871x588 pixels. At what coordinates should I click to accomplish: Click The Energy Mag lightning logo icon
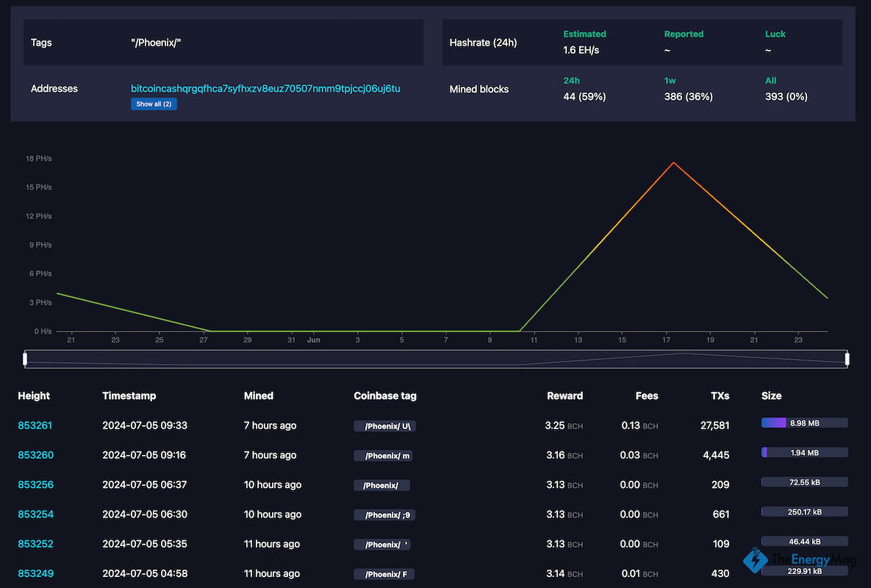[755, 561]
